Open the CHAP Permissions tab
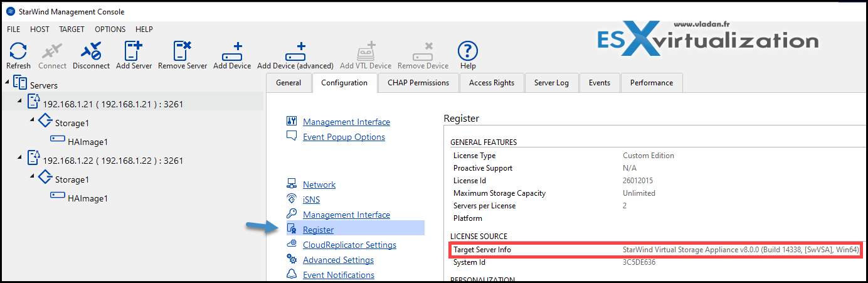The image size is (868, 283). point(418,83)
